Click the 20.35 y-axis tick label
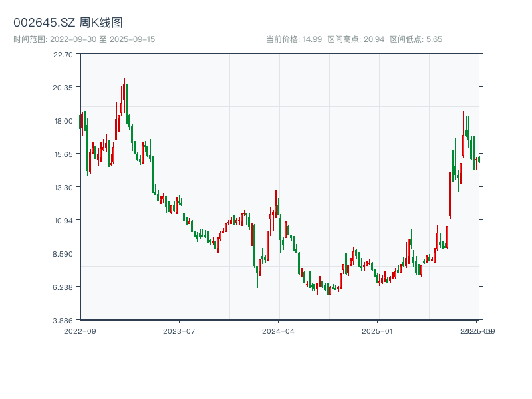This screenshot has width=532, height=399. coord(63,88)
